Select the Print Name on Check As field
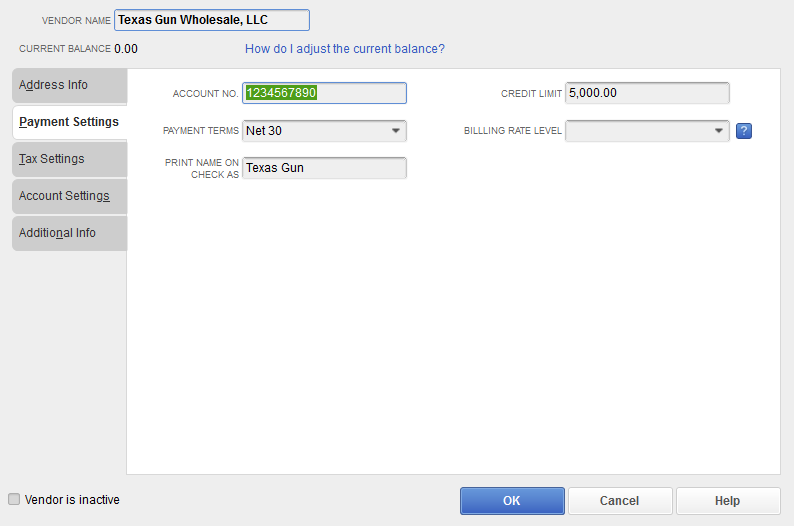The image size is (794, 526). click(324, 168)
